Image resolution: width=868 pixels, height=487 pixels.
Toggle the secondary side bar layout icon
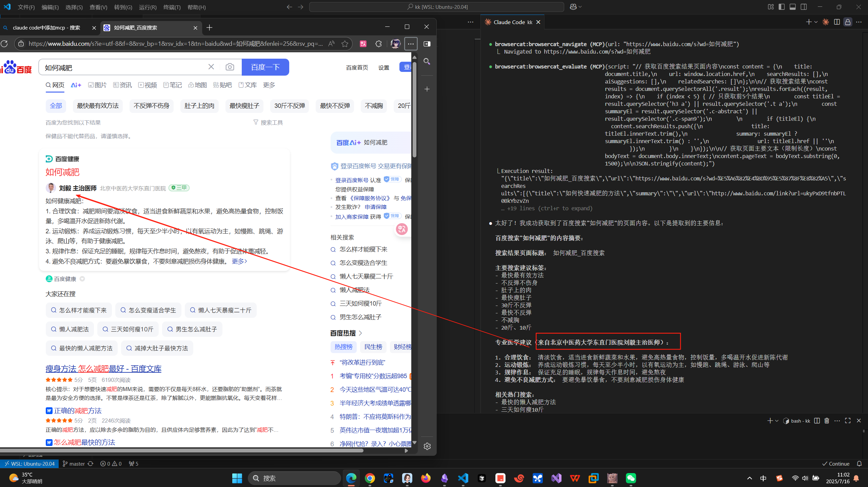point(804,7)
